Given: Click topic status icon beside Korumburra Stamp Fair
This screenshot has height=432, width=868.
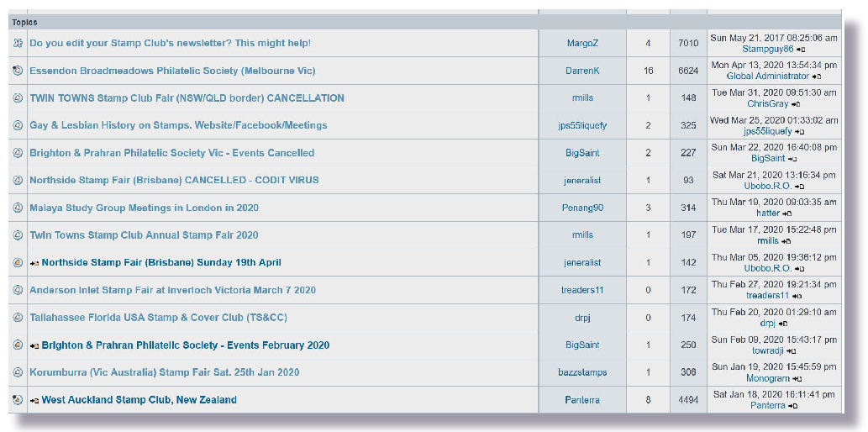Looking at the screenshot, I should (18, 372).
